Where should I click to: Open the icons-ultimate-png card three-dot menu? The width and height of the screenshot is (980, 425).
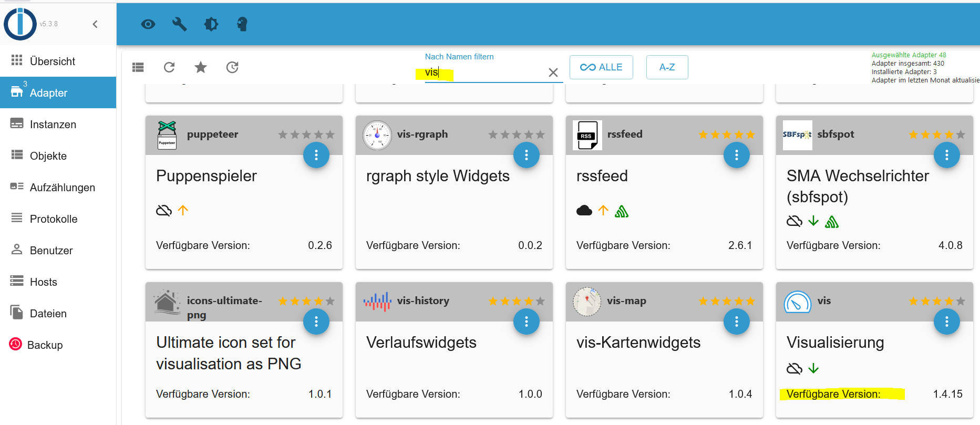tap(316, 322)
